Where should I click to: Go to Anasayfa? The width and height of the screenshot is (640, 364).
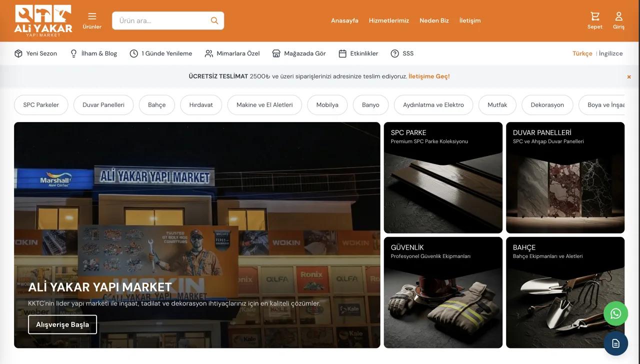[x=344, y=20]
